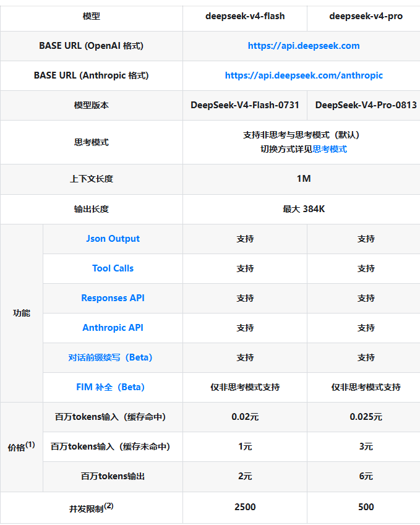
Task: Open the Json Output documentation link
Action: click(113, 239)
